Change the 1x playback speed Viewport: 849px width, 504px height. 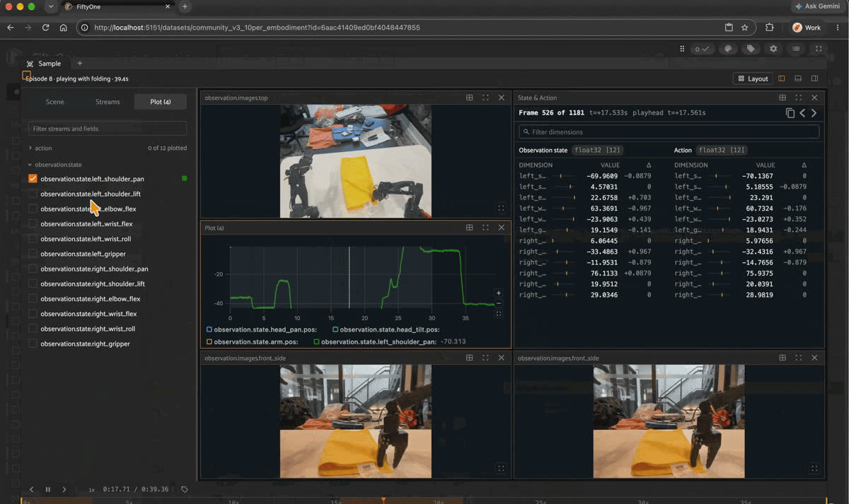click(x=91, y=489)
